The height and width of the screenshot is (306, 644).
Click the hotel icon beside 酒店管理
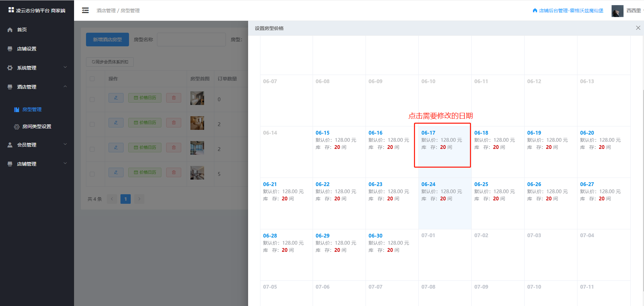(x=10, y=87)
